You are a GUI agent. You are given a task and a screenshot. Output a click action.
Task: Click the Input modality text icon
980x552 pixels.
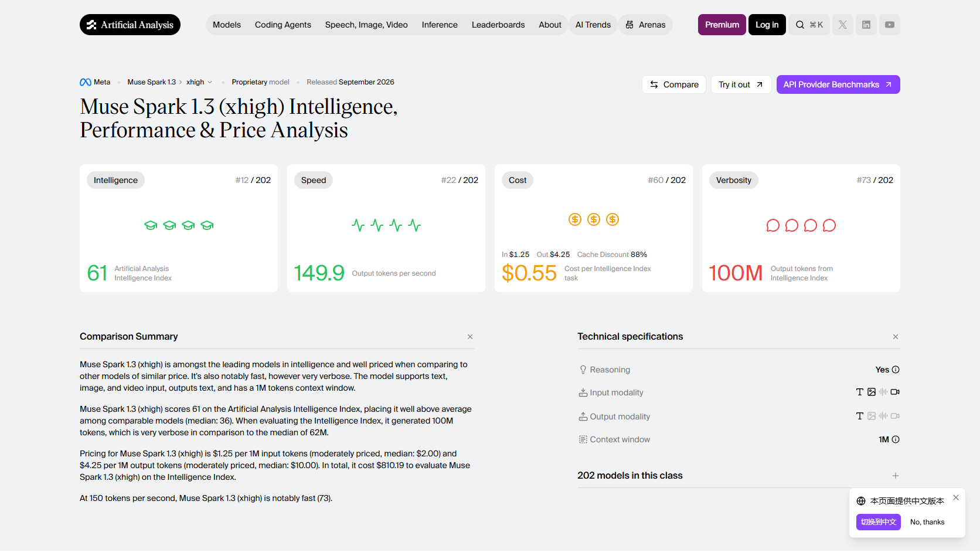pyautogui.click(x=860, y=392)
